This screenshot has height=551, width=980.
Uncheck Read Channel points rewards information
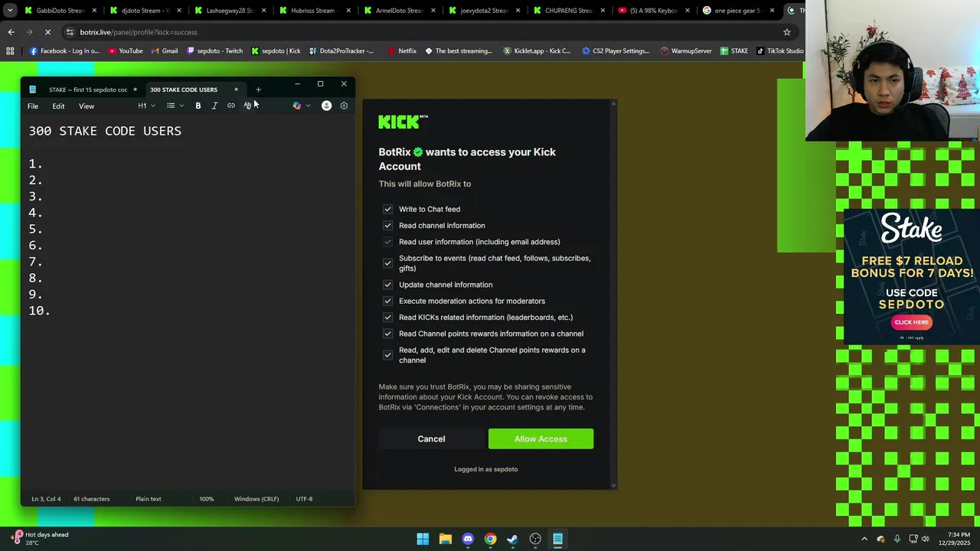coord(387,334)
